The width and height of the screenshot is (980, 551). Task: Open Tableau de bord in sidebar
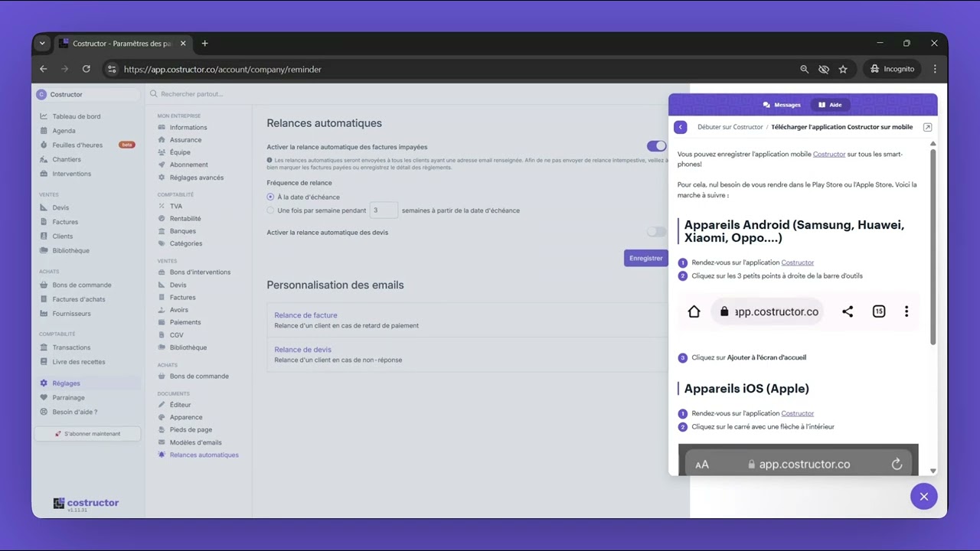pos(76,116)
